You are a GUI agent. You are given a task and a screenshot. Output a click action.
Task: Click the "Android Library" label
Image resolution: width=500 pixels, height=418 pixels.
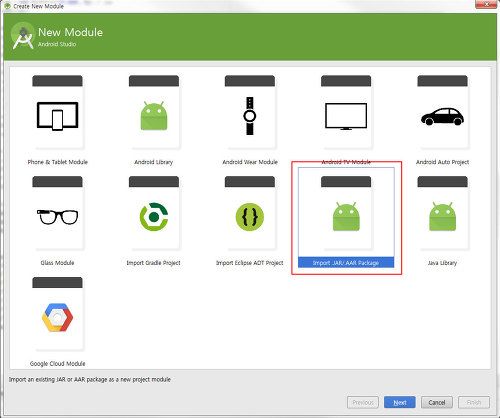coord(154,162)
